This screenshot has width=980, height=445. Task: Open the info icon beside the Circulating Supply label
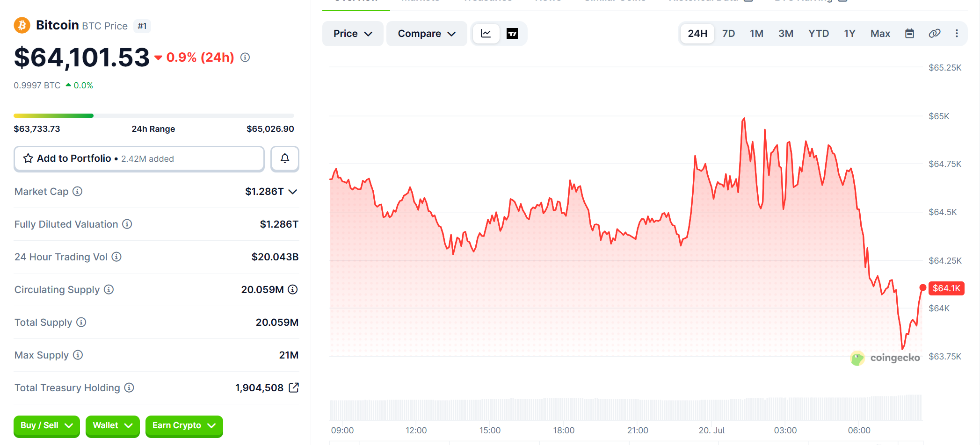click(x=109, y=289)
